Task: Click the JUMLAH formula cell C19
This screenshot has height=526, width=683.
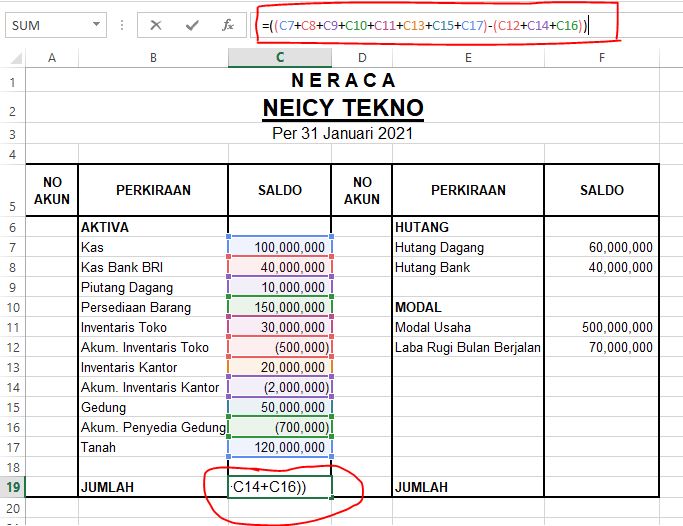Action: click(x=280, y=487)
